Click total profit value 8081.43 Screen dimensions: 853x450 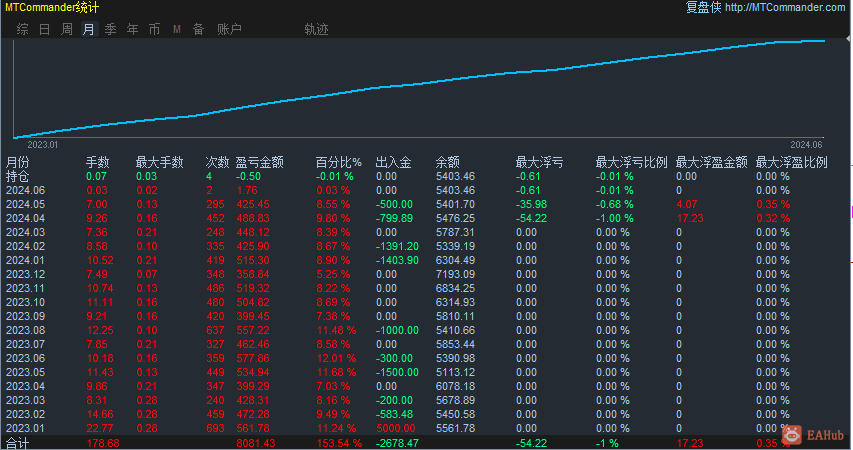tap(256, 443)
